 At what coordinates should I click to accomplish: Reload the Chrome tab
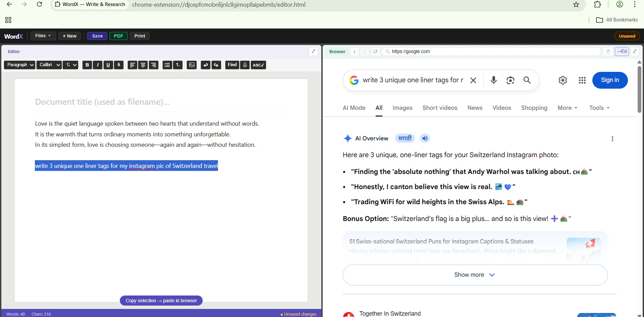[39, 4]
